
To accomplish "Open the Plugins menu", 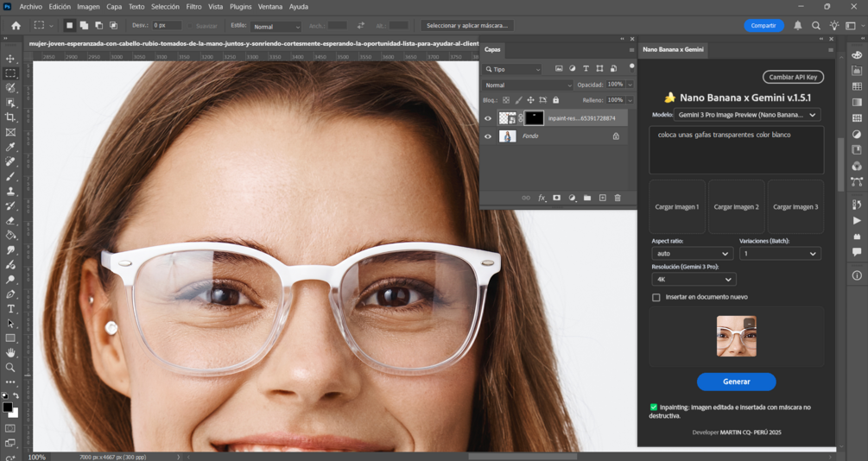I will click(240, 7).
